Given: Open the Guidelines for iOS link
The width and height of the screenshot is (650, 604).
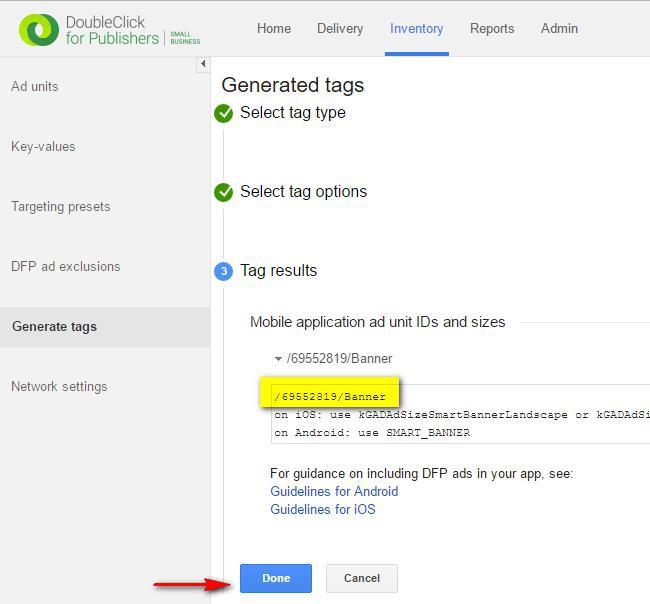Looking at the screenshot, I should pos(322,509).
